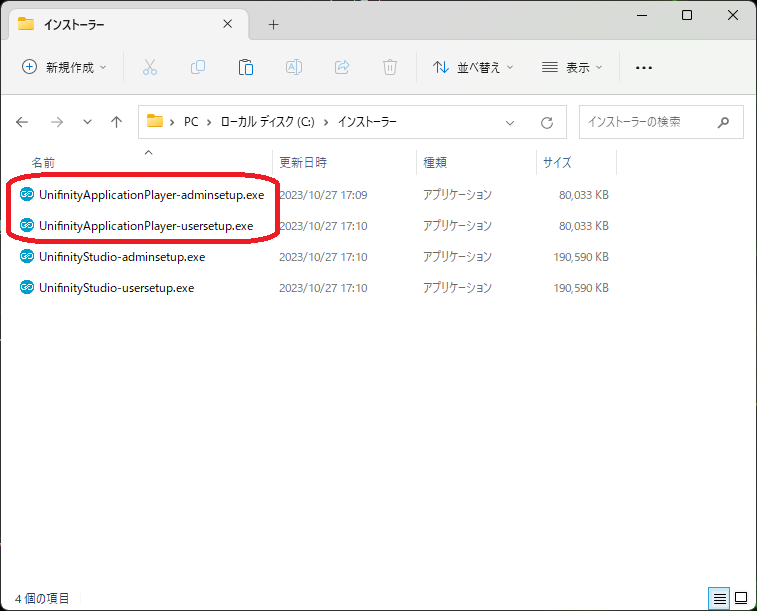The width and height of the screenshot is (757, 611).
Task: Refresh the current folder view
Action: (x=547, y=122)
